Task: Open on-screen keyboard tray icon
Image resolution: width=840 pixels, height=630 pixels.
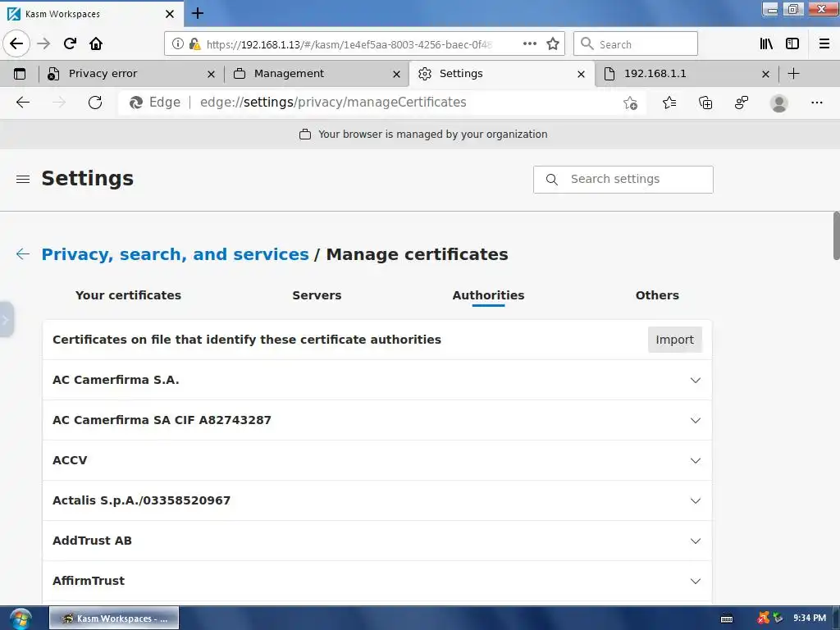Action: pos(727,619)
